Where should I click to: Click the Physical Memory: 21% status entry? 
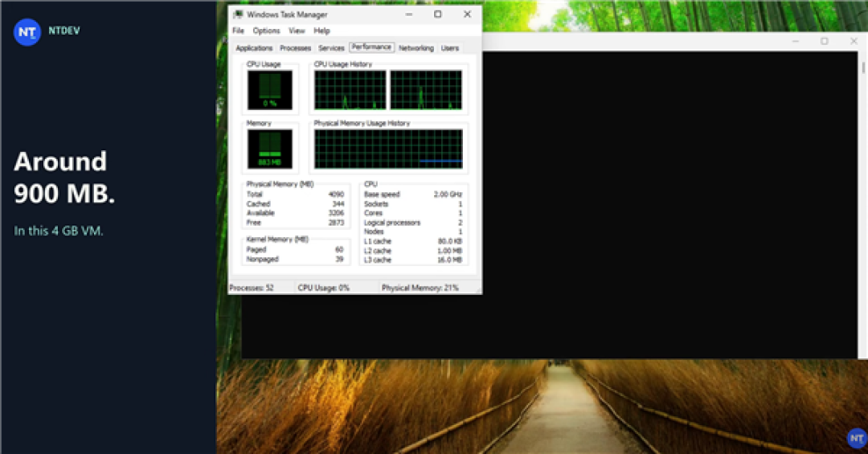point(420,288)
